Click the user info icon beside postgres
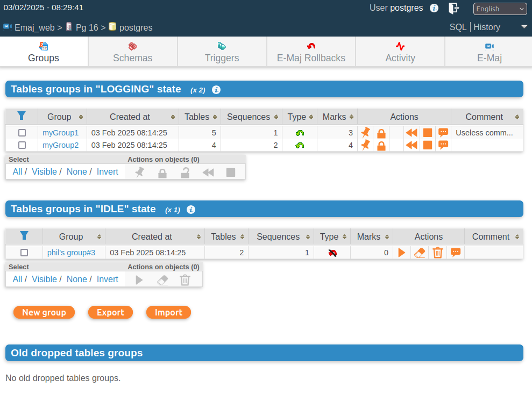 pyautogui.click(x=434, y=8)
